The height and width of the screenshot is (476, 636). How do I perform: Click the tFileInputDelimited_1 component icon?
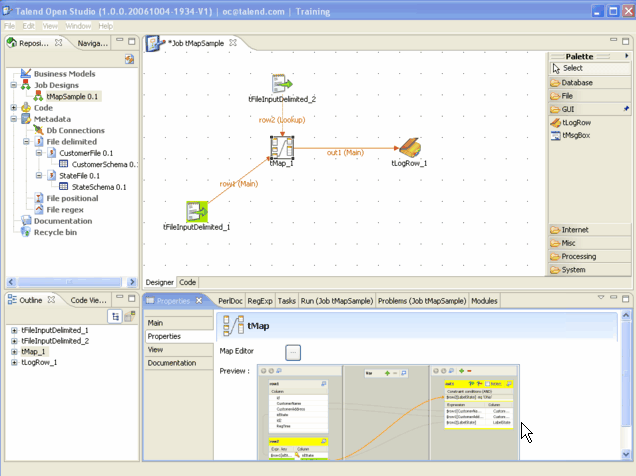pyautogui.click(x=196, y=211)
